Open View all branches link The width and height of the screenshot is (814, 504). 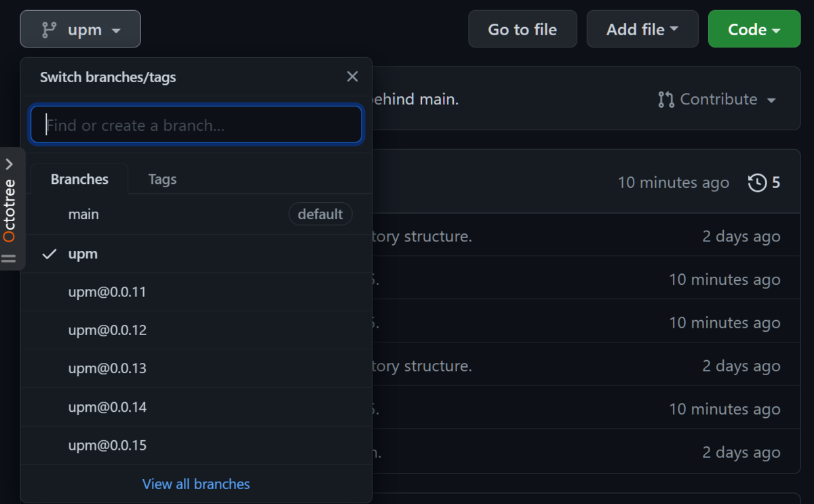click(x=195, y=484)
